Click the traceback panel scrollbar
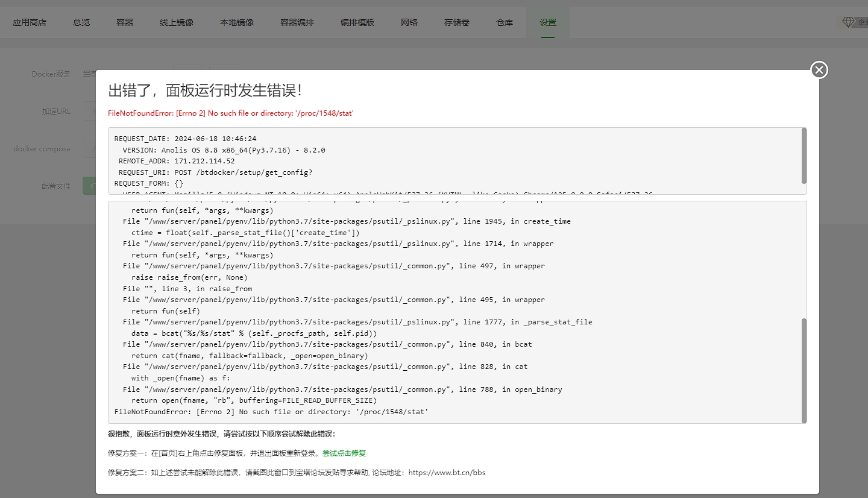The height and width of the screenshot is (498, 868). tap(804, 370)
